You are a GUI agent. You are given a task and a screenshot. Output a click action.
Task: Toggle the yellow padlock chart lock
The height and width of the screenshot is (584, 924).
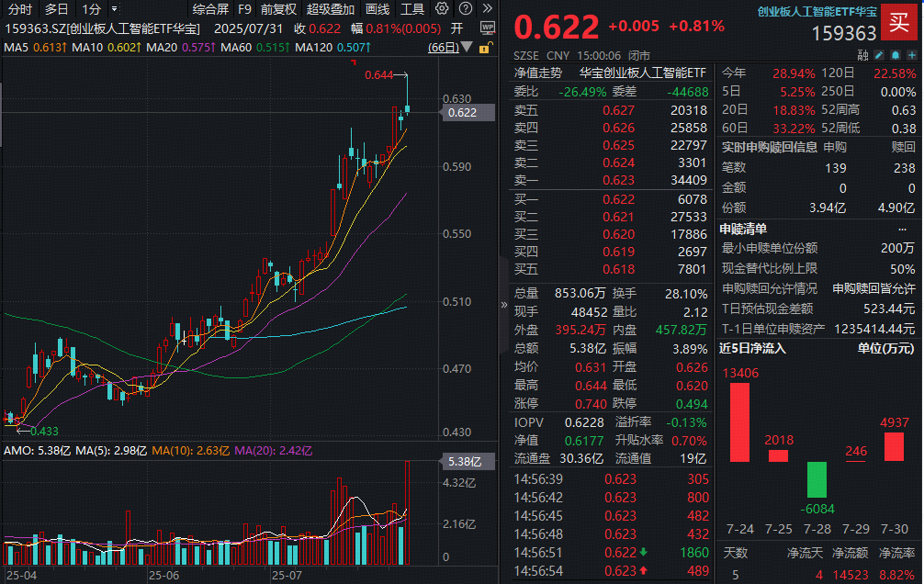[x=484, y=48]
